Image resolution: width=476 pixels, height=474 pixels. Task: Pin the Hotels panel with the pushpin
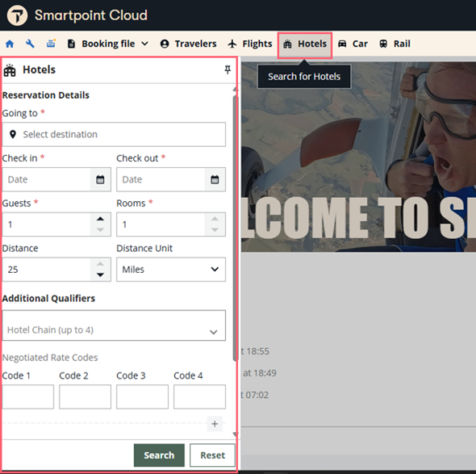tap(228, 70)
